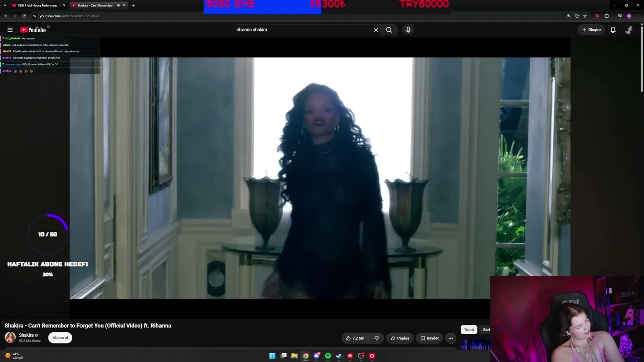Screen dimensions: 644x362
Task: Open the YouTube account avatar menu
Action: click(629, 30)
